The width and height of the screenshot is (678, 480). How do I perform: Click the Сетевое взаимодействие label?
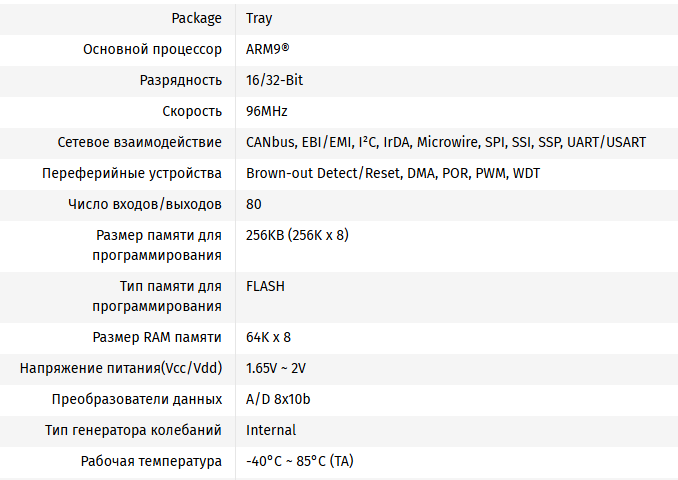click(140, 142)
